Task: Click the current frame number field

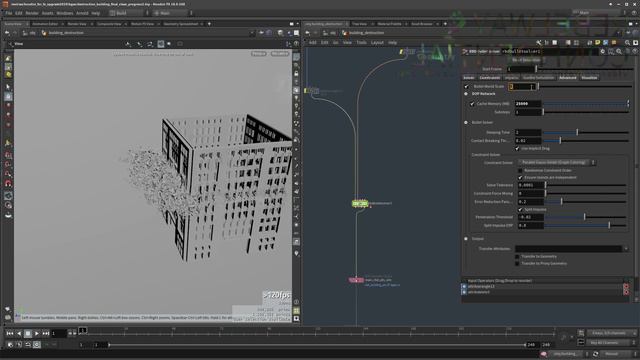Action: (x=59, y=334)
